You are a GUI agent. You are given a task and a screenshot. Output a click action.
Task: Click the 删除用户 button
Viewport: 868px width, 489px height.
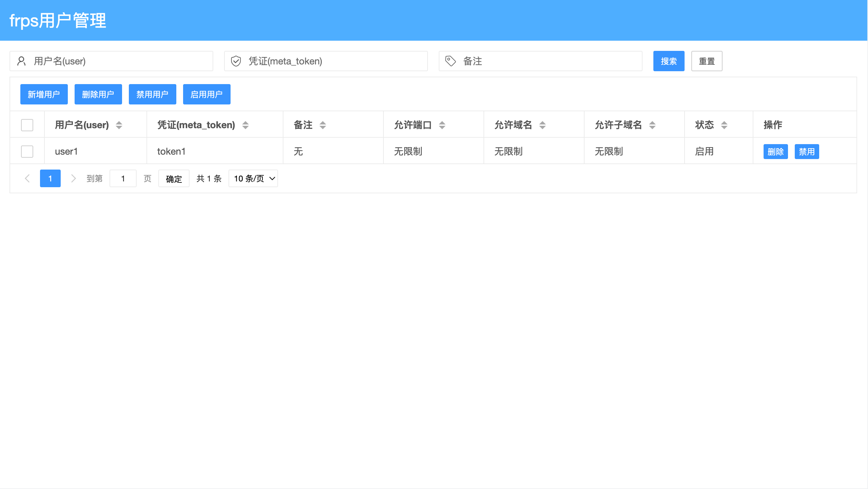[98, 94]
